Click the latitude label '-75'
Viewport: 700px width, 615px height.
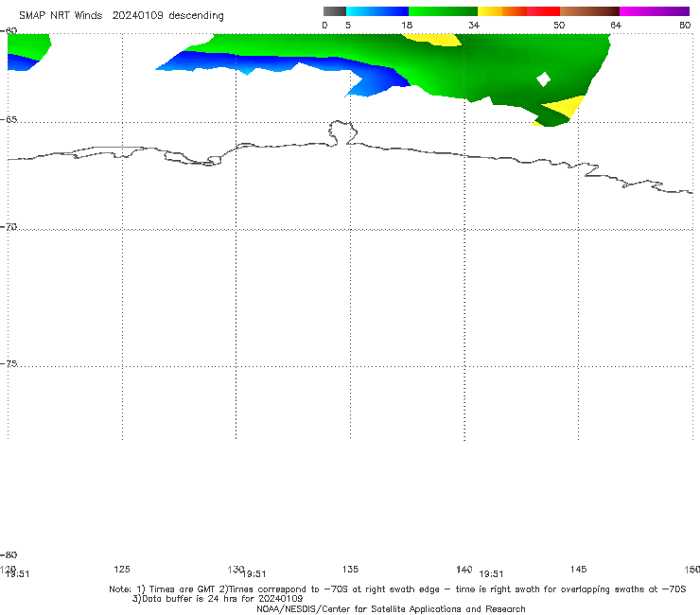9,363
